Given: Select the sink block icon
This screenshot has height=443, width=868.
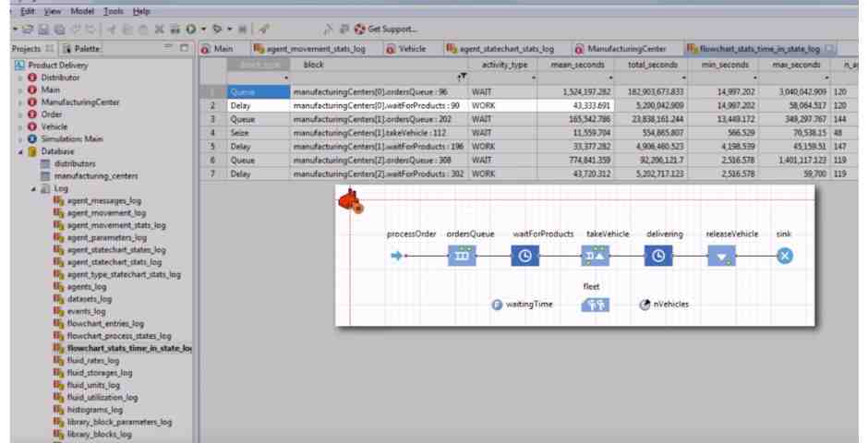Looking at the screenshot, I should [x=784, y=257].
